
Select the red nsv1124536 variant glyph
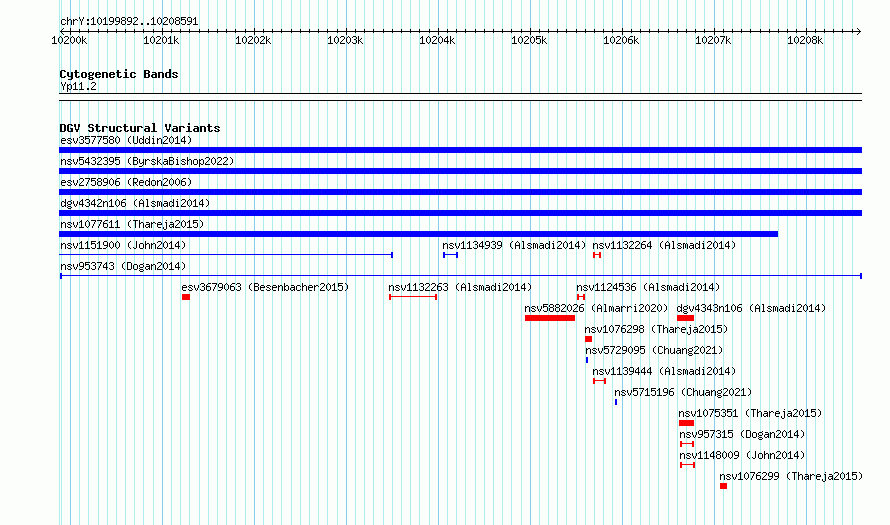tap(581, 297)
